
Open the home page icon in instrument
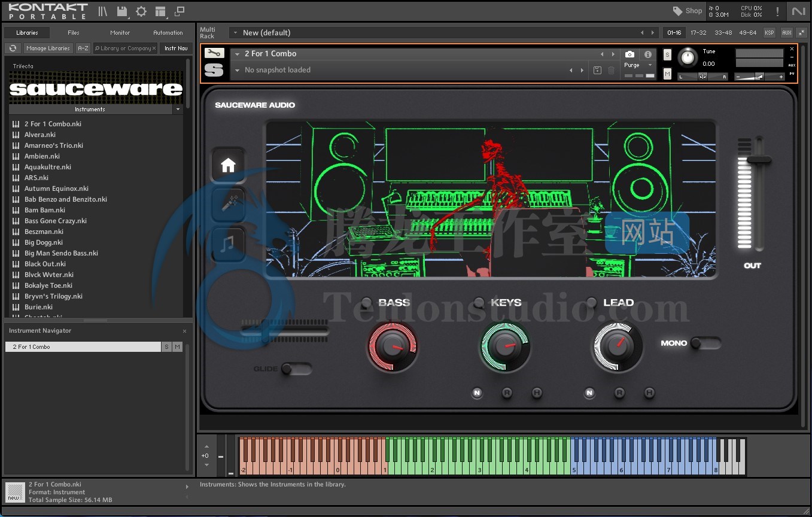(228, 165)
